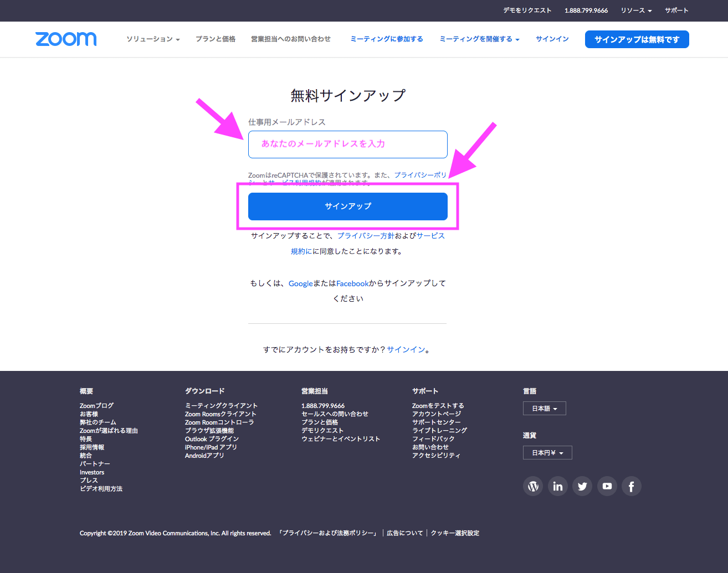
Task: Open Outlook プラグイン footer link
Action: 212,439
